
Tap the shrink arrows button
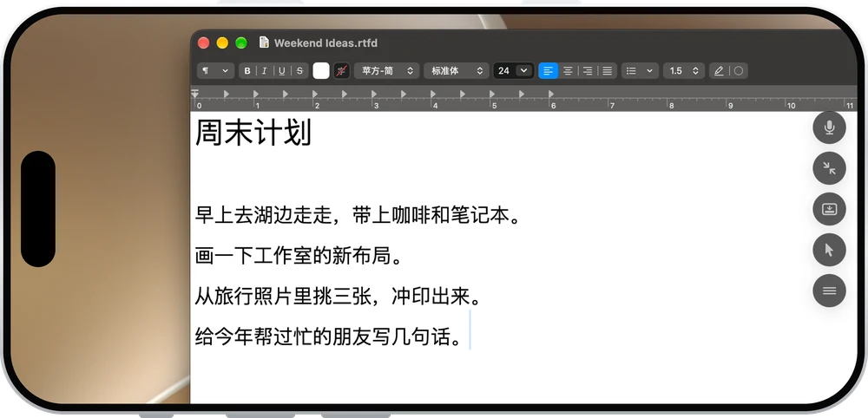pyautogui.click(x=829, y=168)
